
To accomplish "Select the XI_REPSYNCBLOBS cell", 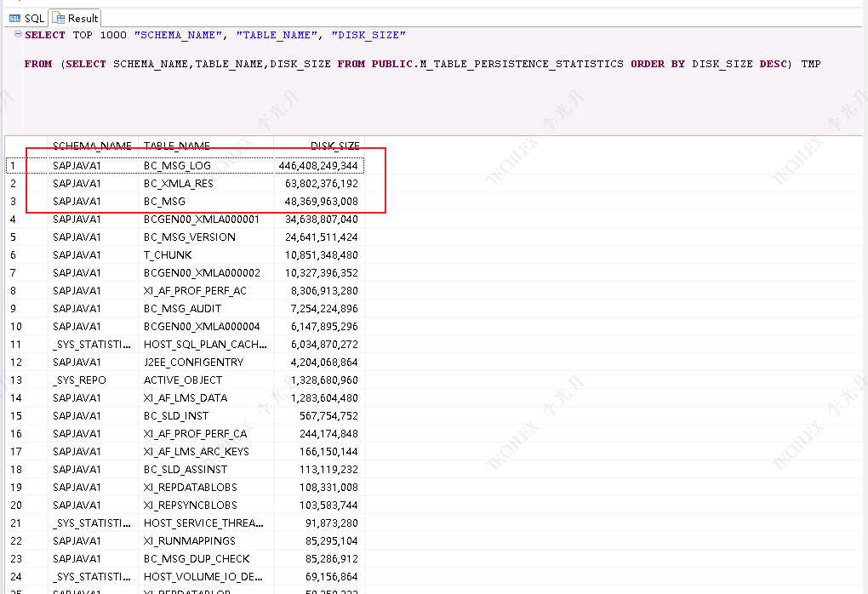I will (206, 505).
